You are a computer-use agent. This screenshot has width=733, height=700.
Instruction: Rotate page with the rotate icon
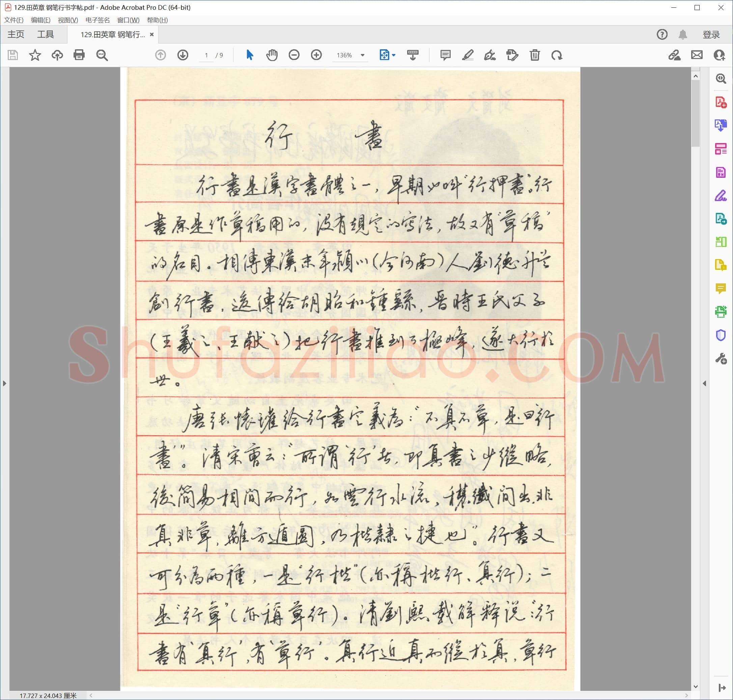click(557, 55)
